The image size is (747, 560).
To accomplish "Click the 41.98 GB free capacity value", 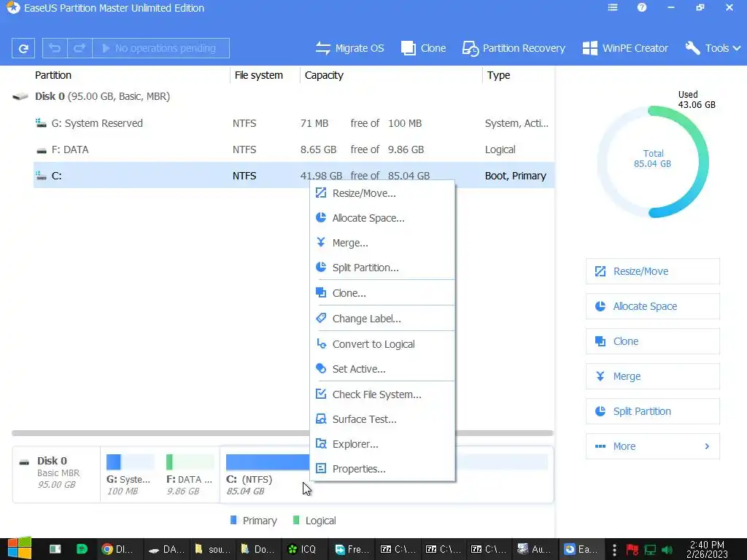I will click(321, 176).
